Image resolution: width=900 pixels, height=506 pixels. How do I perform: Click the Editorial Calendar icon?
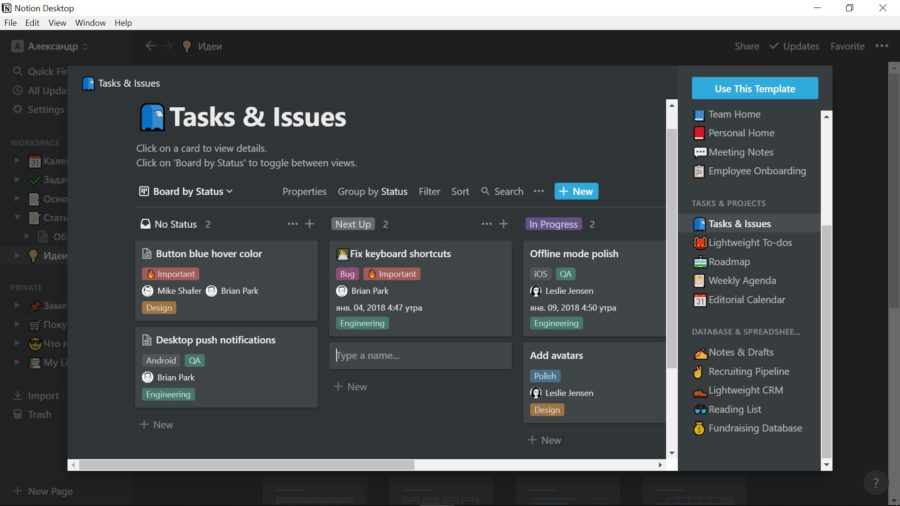tap(699, 300)
